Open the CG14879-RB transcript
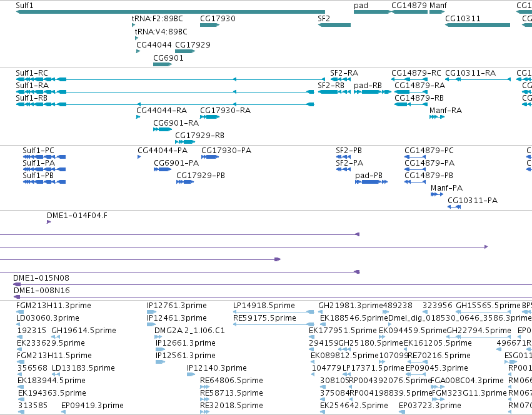Viewport: 532px width, 415px height. click(411, 104)
